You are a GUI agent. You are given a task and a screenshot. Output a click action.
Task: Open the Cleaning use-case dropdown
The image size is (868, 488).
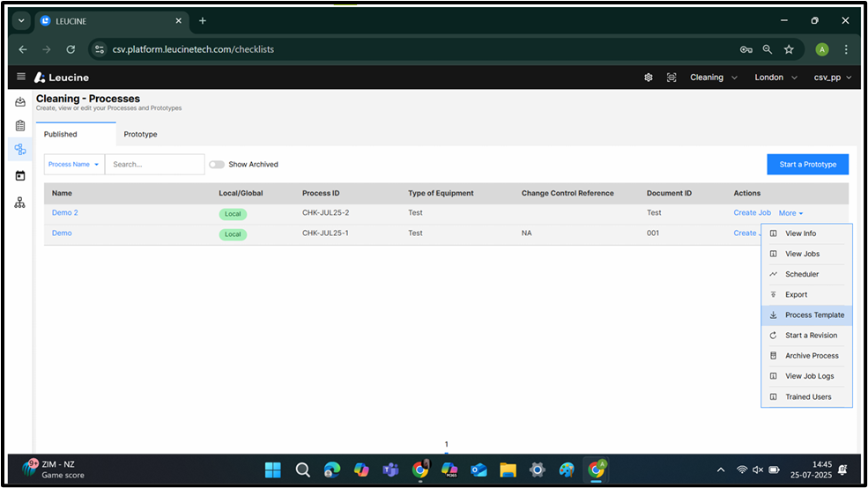(713, 78)
